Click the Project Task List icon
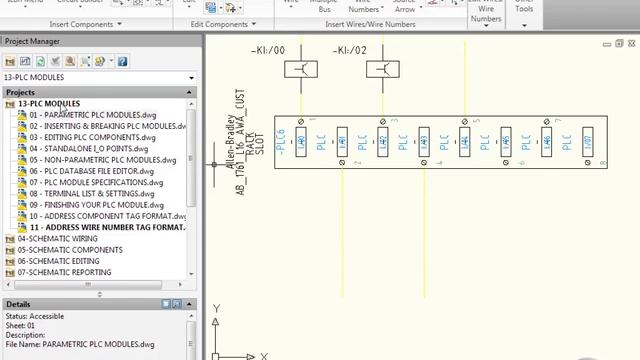 [25, 62]
